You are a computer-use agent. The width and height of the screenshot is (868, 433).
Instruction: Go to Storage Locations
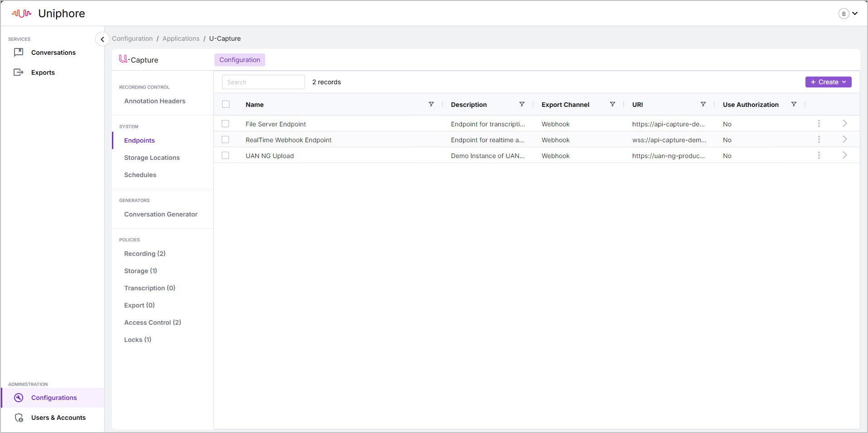(152, 158)
